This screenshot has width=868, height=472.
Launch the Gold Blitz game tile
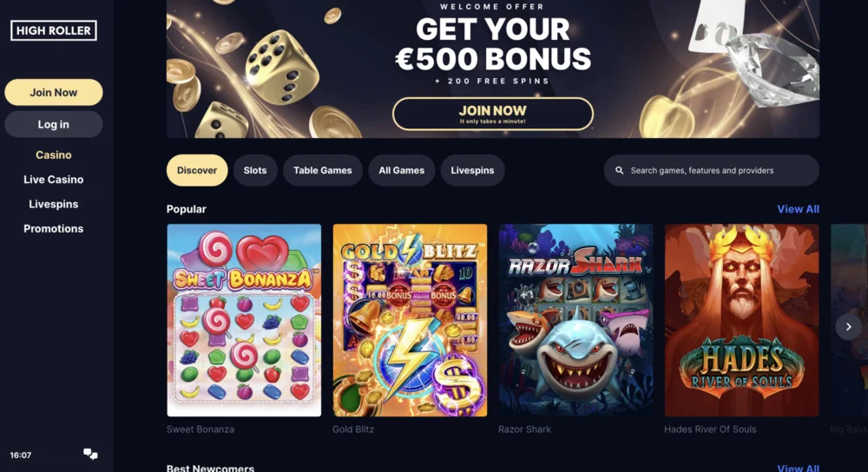(410, 320)
